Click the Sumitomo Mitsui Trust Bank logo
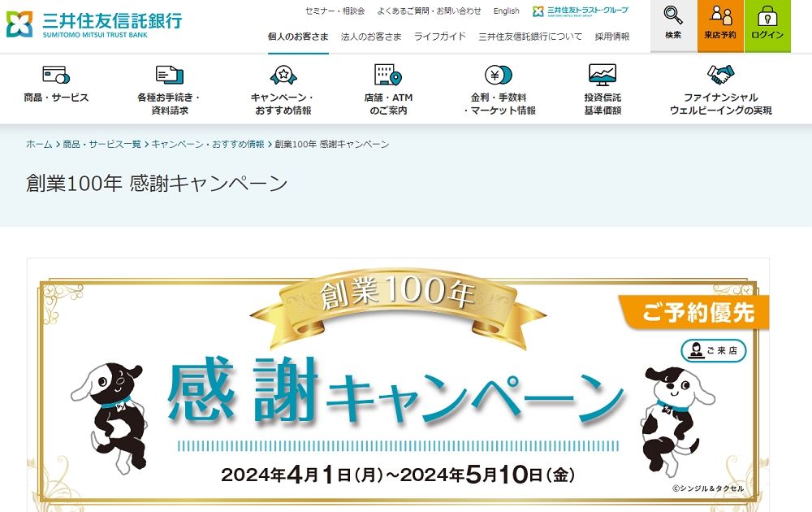 click(x=93, y=24)
